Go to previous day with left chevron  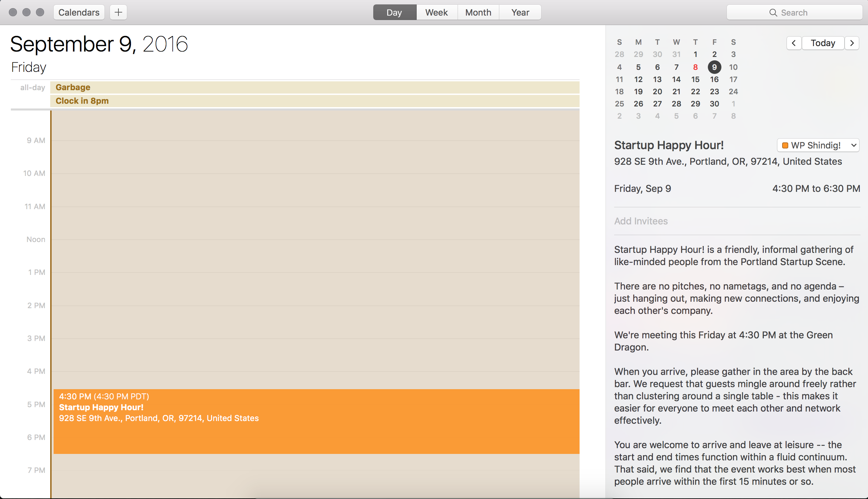click(794, 43)
